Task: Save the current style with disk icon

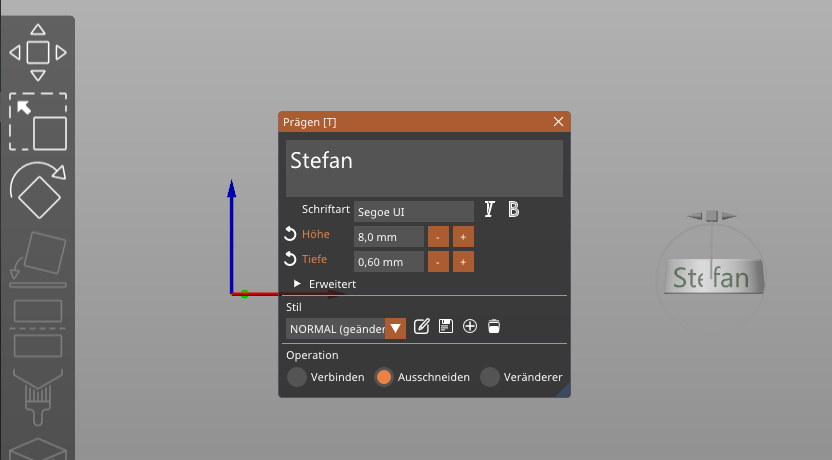Action: (x=446, y=326)
